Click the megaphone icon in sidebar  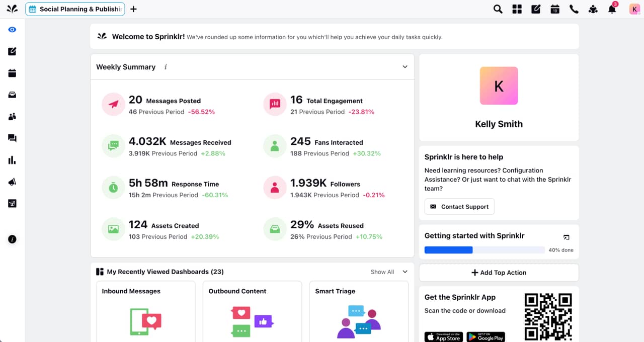[12, 182]
